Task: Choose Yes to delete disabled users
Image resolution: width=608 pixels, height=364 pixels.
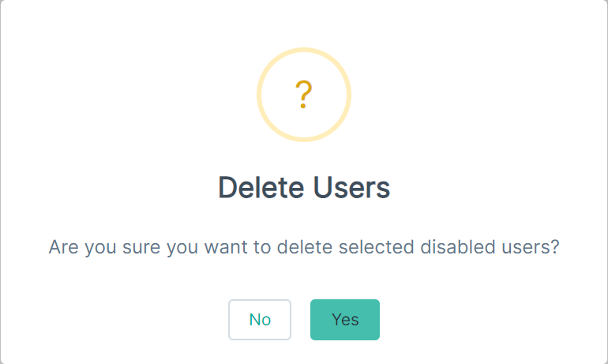Action: click(345, 320)
